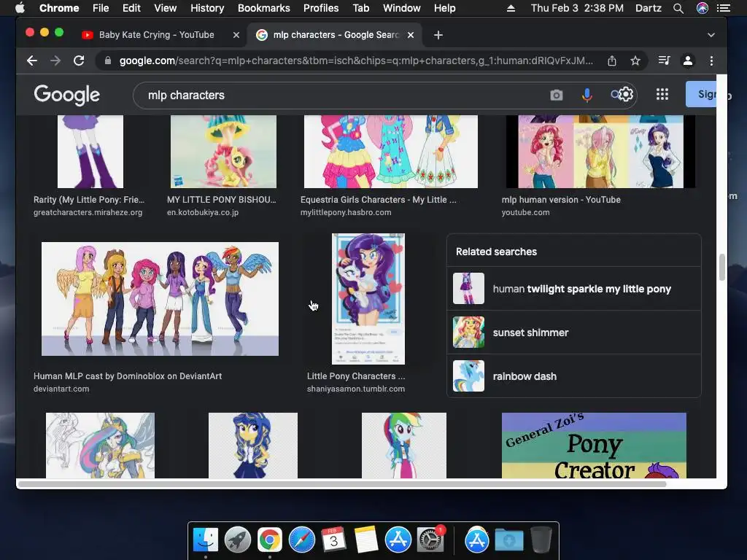The width and height of the screenshot is (747, 560).
Task: Expand the tab search chevron
Action: pyautogui.click(x=711, y=35)
